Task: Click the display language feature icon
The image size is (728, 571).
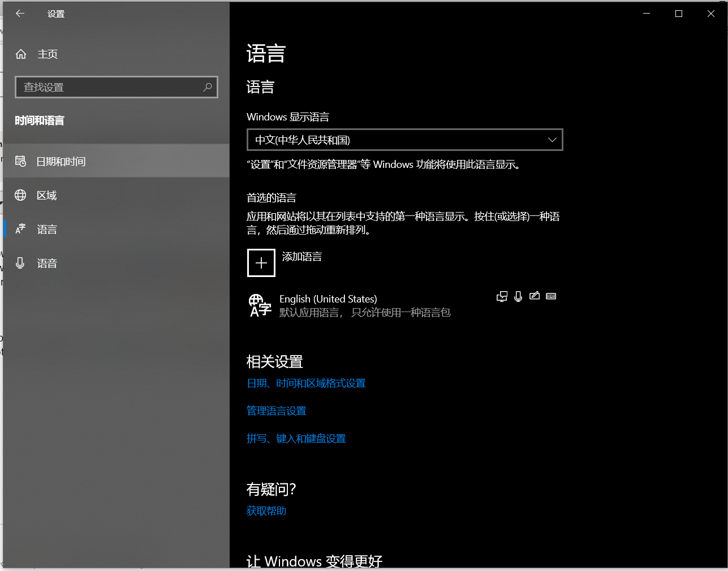Action: tap(502, 296)
